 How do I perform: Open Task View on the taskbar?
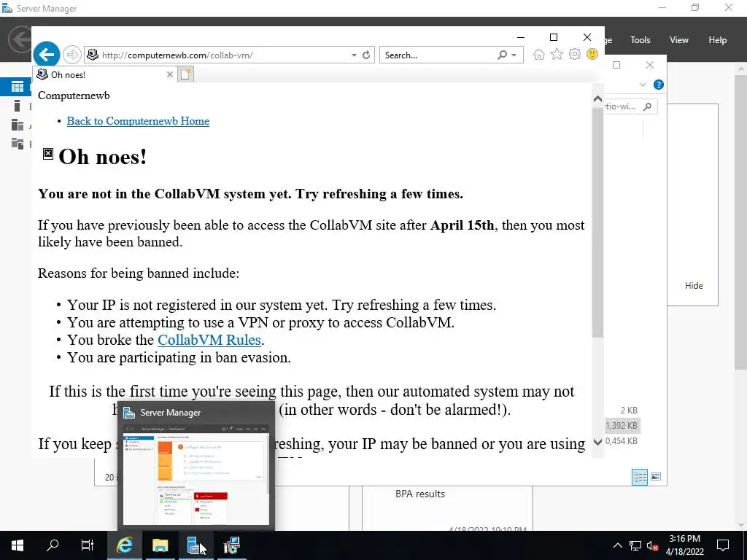88,545
